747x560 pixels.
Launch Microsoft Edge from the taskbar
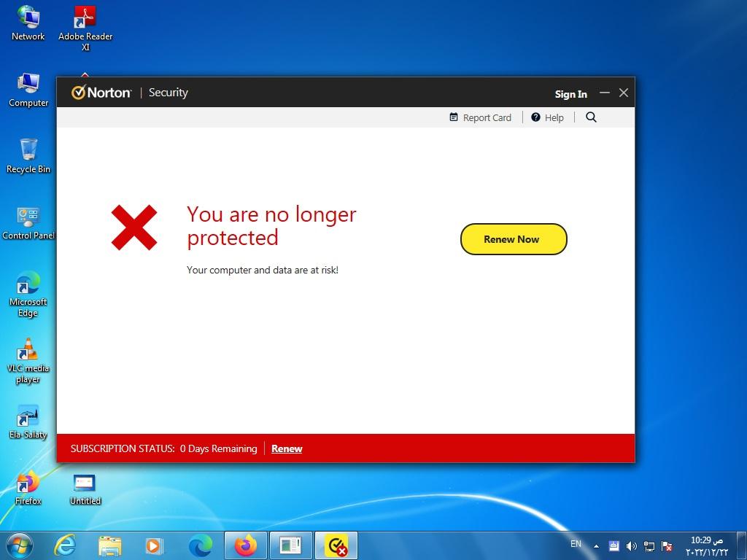(x=200, y=545)
